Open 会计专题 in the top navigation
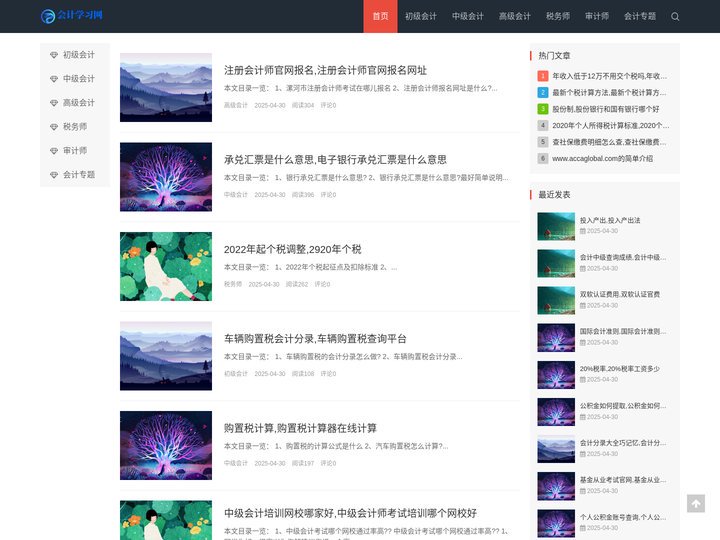Screen dimensions: 720x540 pos(640,16)
